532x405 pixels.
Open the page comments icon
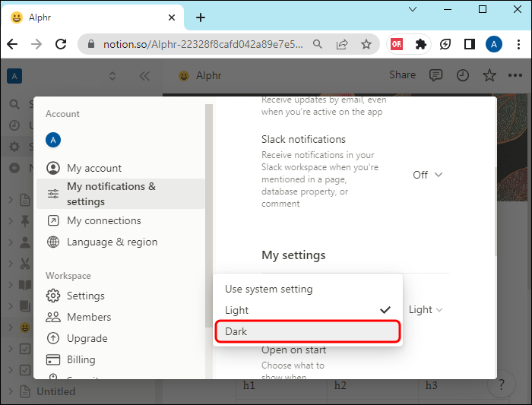(435, 75)
